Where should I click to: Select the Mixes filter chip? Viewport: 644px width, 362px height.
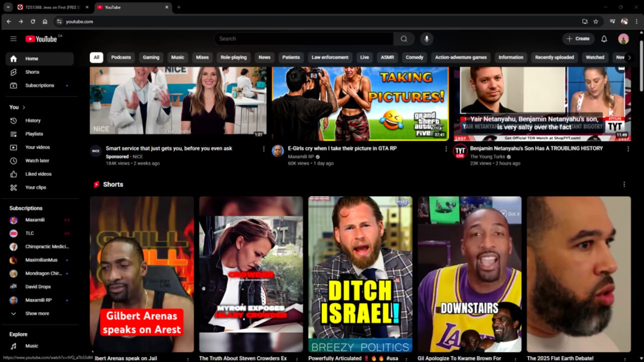click(x=202, y=57)
